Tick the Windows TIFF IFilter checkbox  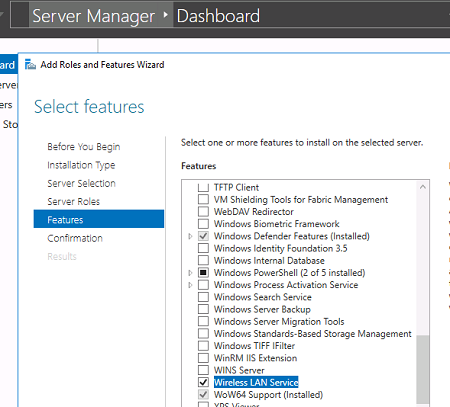[203, 346]
